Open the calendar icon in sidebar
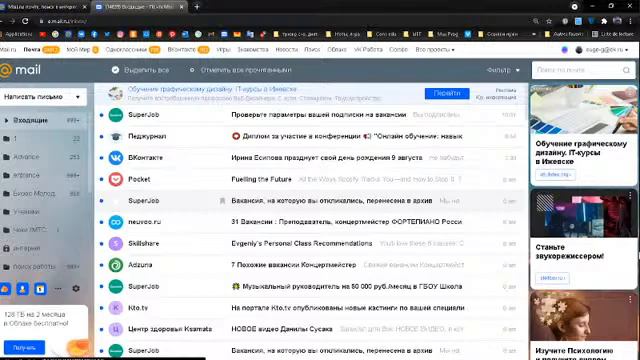 click(x=40, y=289)
